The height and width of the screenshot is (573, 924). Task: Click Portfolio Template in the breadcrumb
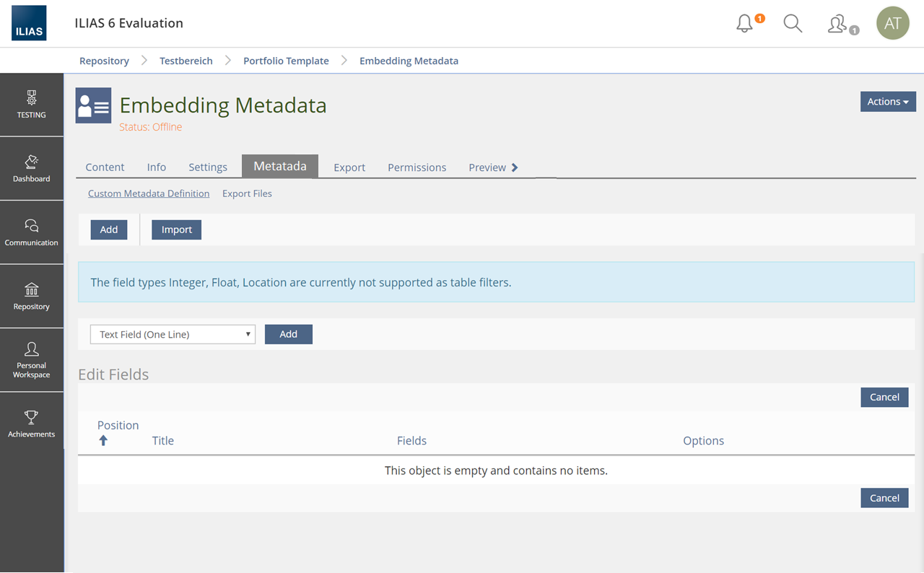pos(286,61)
